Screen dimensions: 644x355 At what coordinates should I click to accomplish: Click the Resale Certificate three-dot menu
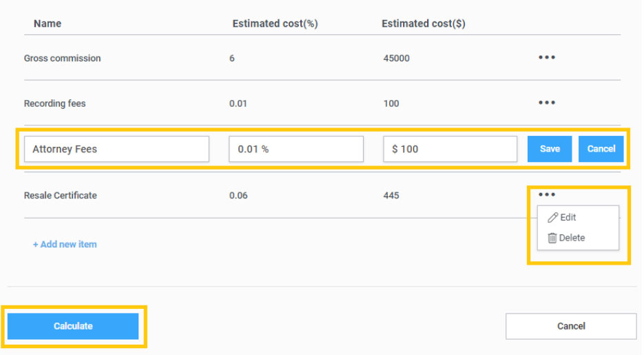tap(546, 195)
